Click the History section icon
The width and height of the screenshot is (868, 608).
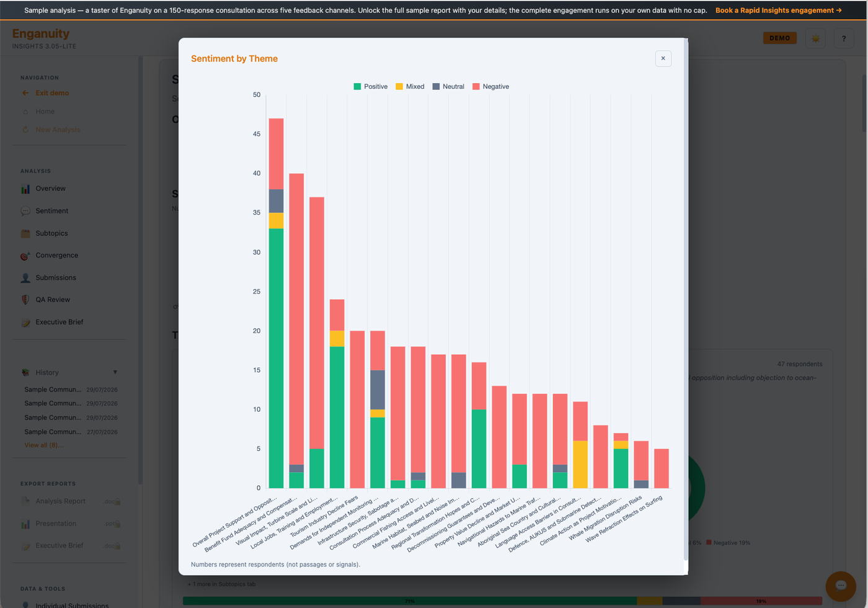point(25,372)
